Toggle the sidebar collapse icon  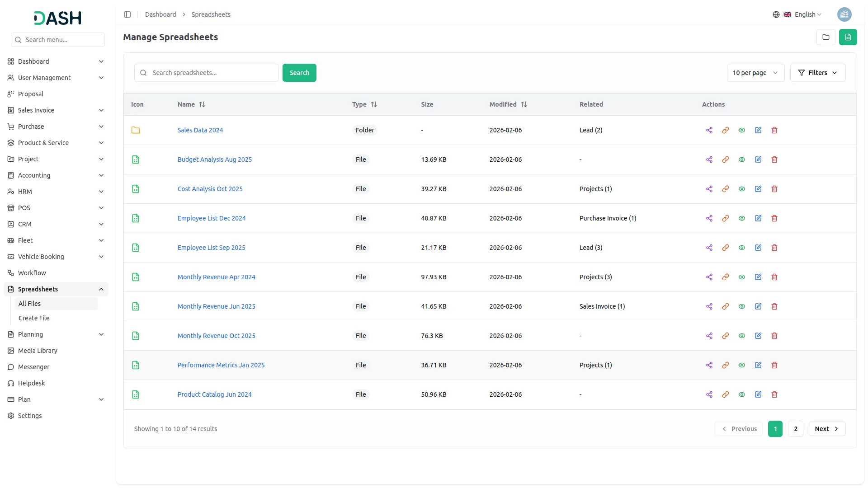127,14
